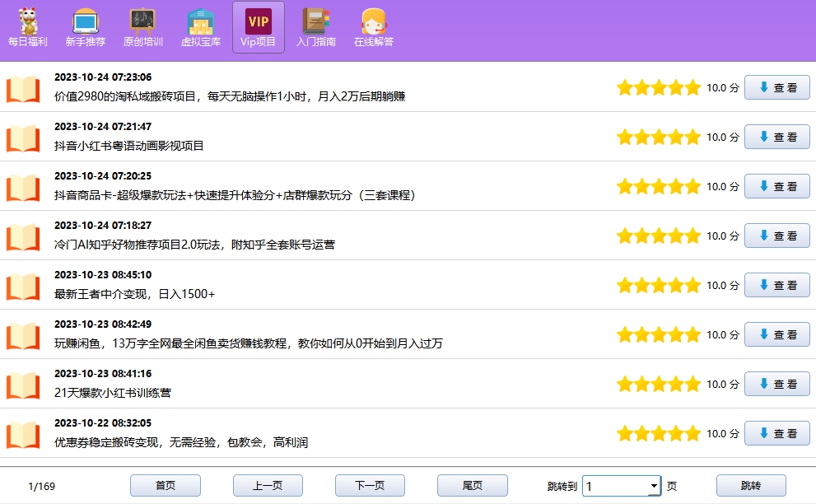Viewport: 816px width, 504px height.
Task: Click star rating of 玩赚闲鱼 entry
Action: pyautogui.click(x=658, y=335)
